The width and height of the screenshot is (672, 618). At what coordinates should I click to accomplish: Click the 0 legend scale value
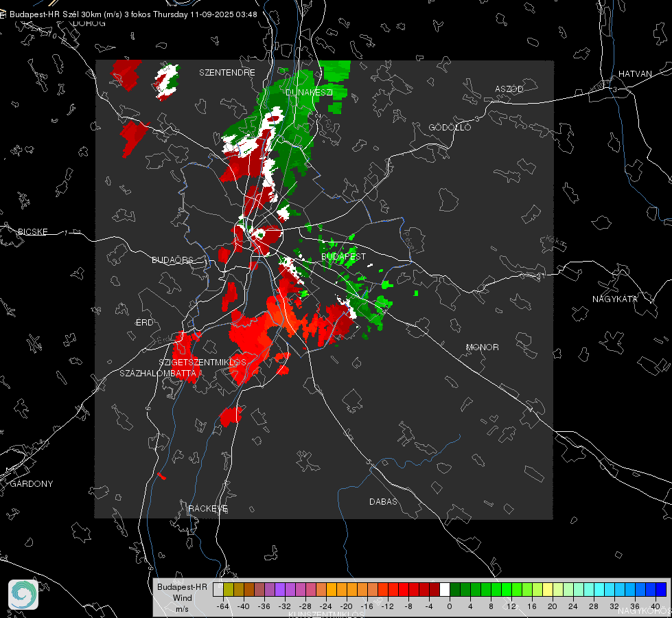tap(450, 606)
